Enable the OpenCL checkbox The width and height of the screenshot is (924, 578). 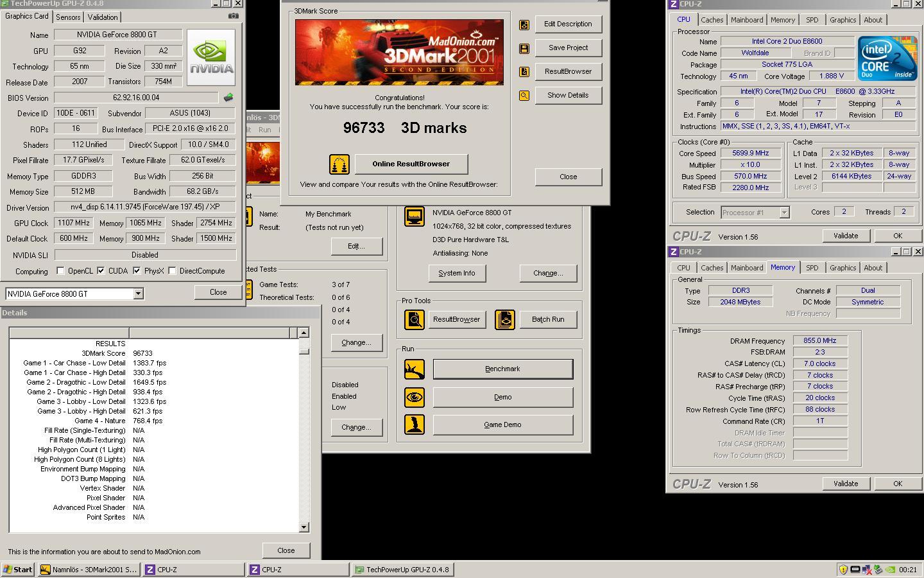[60, 271]
